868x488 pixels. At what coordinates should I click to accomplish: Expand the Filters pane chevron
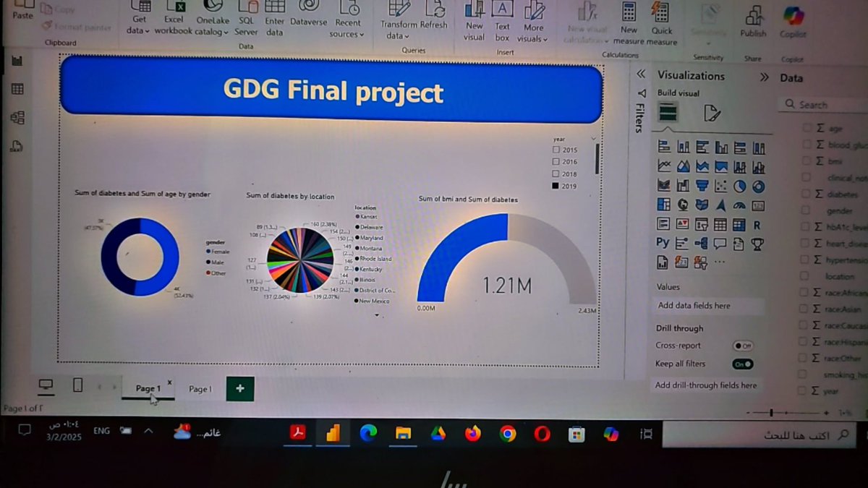pos(641,74)
